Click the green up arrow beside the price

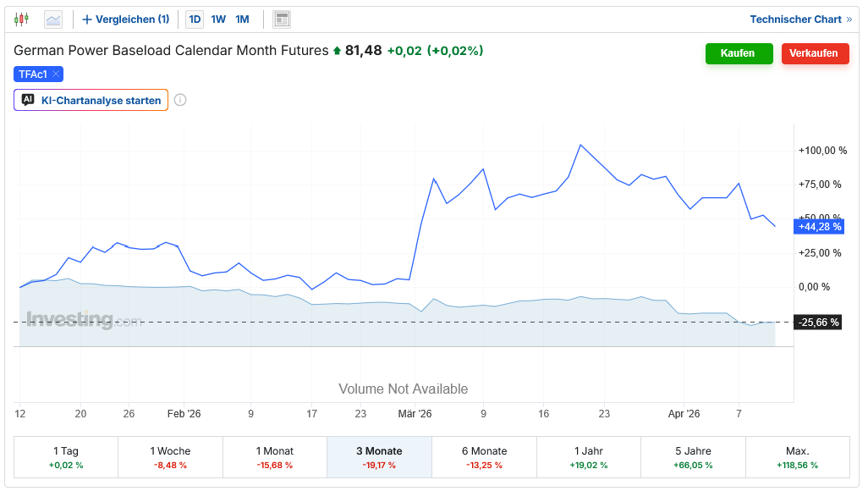pyautogui.click(x=337, y=51)
